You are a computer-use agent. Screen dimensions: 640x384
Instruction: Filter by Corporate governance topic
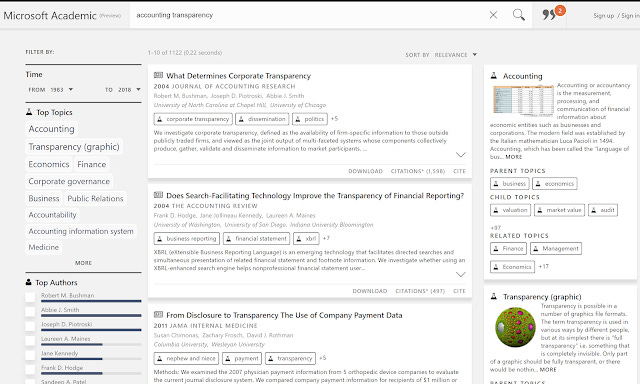coord(69,181)
